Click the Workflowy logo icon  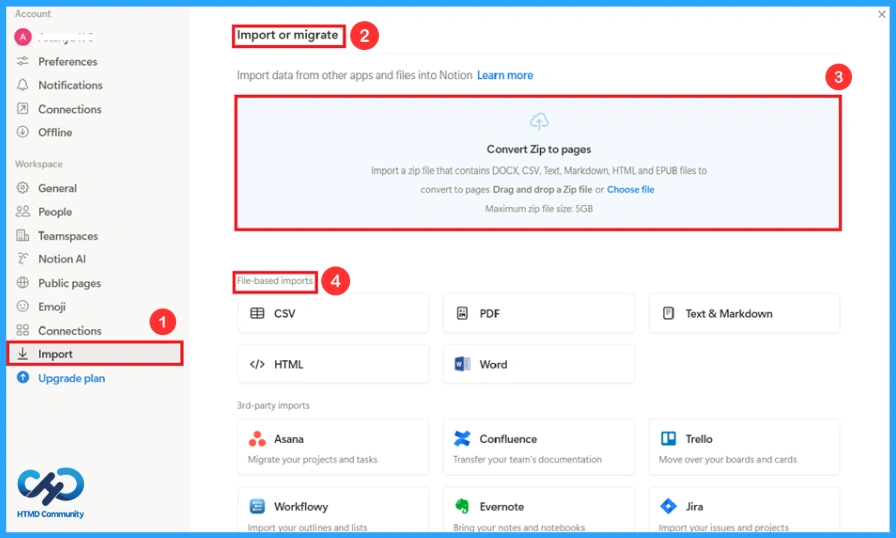click(x=257, y=507)
